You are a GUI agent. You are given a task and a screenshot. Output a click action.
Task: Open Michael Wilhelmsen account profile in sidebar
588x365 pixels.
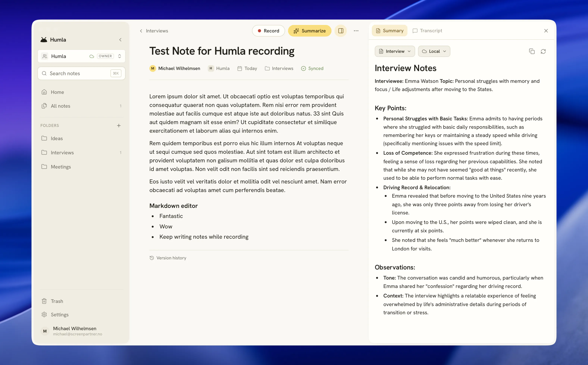[x=82, y=331]
